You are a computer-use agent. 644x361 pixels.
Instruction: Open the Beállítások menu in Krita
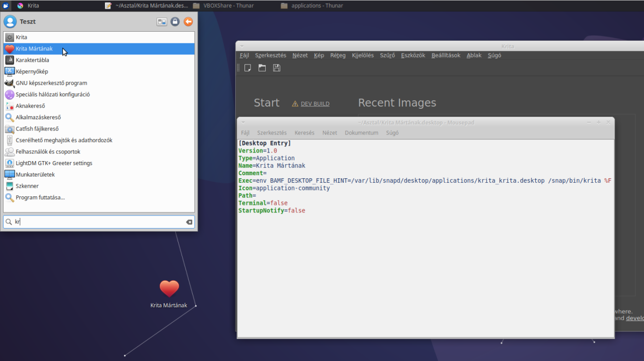pos(446,55)
